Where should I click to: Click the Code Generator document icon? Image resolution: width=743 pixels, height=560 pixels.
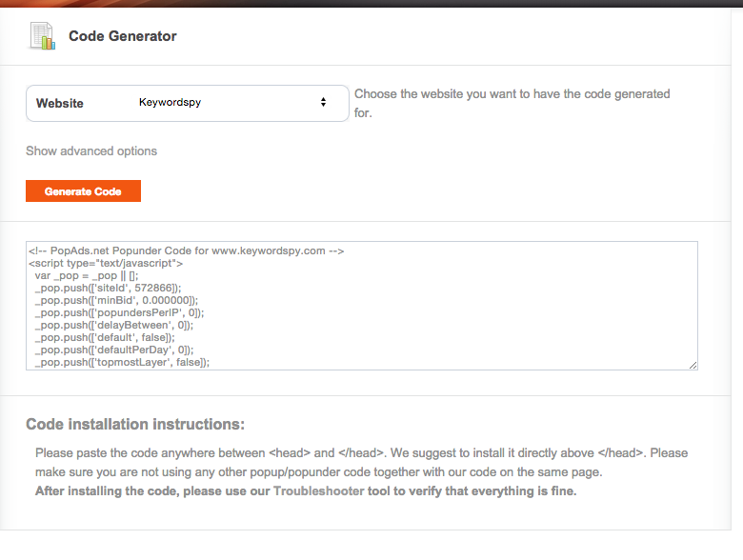point(43,36)
